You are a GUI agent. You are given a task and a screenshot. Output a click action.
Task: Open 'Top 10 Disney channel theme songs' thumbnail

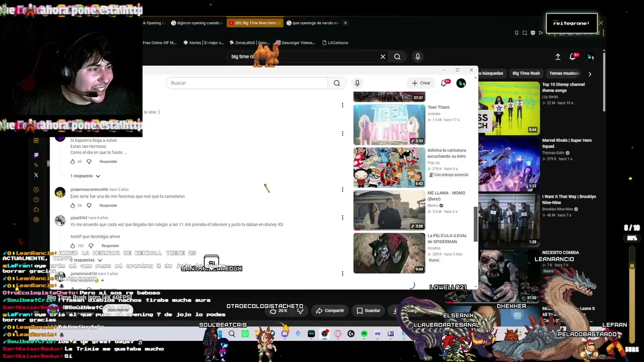click(509, 108)
